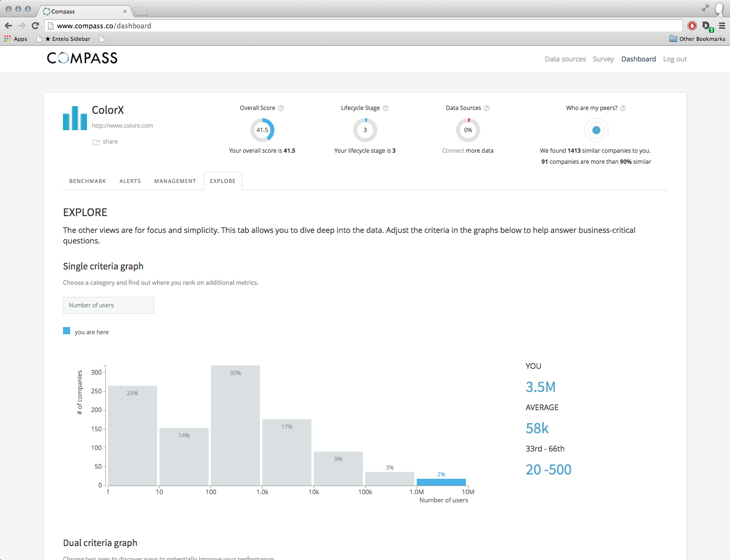This screenshot has height=560, width=730.
Task: Click the share arrow icon
Action: 96,142
